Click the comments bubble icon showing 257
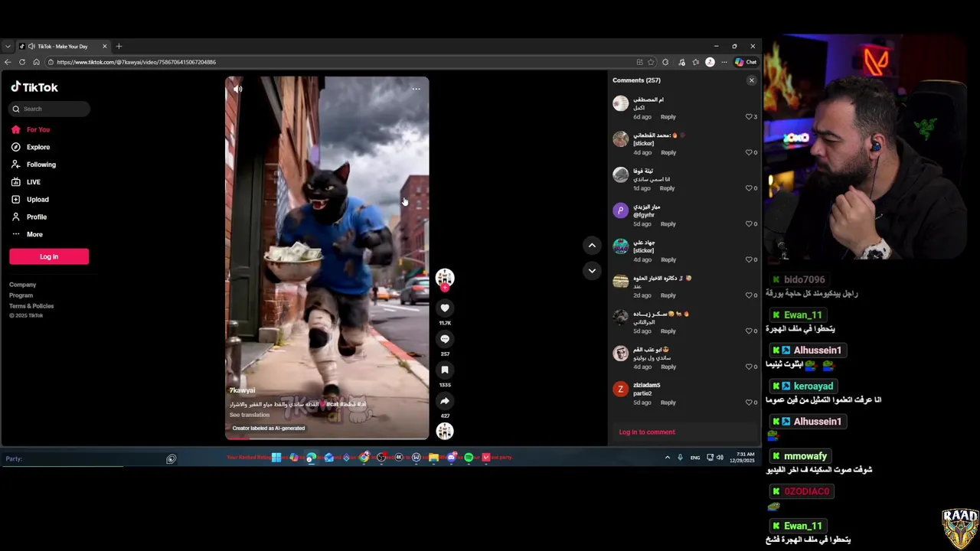The image size is (980, 551). [x=444, y=339]
